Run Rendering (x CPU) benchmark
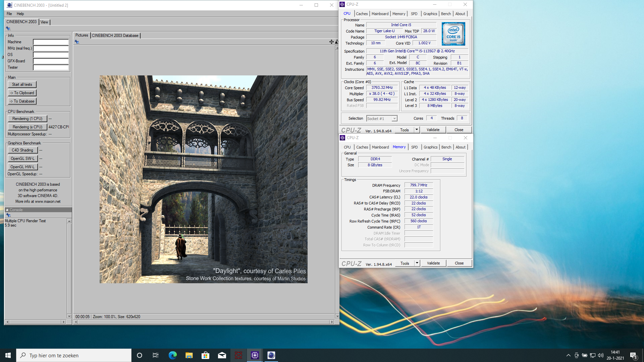 (27, 127)
